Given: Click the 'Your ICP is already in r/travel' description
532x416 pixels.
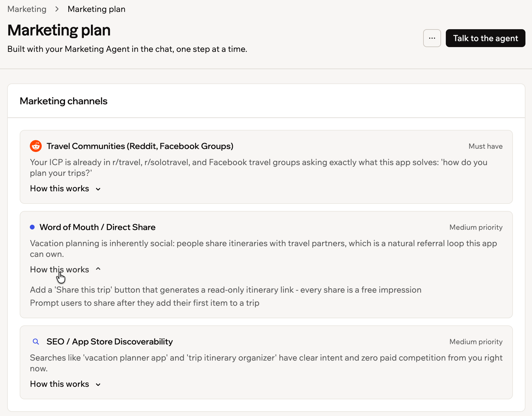Looking at the screenshot, I should point(259,167).
